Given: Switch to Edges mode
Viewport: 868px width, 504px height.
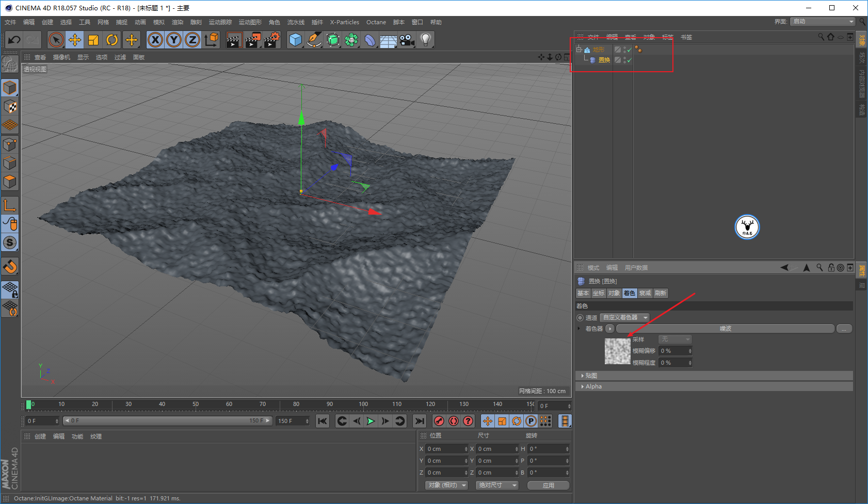Looking at the screenshot, I should [x=10, y=163].
